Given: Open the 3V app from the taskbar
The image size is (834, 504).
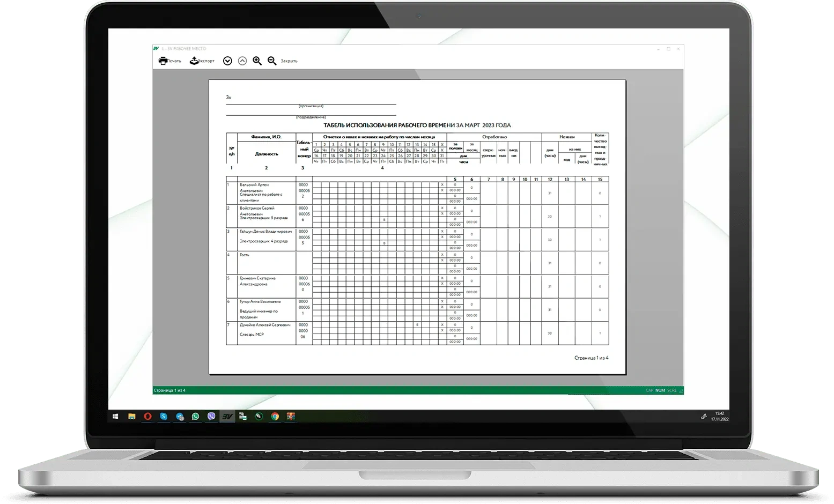Looking at the screenshot, I should tap(227, 416).
